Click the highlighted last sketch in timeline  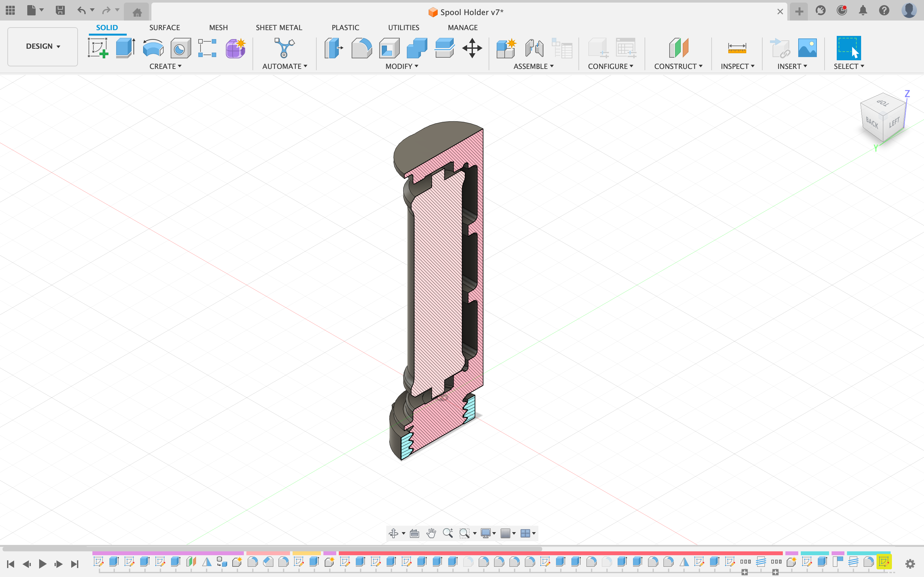[884, 561]
